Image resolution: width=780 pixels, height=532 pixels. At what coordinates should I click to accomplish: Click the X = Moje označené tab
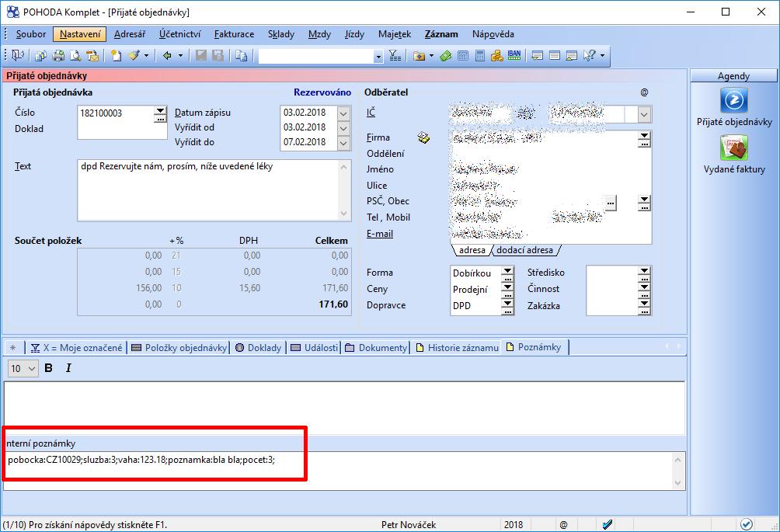coord(76,347)
